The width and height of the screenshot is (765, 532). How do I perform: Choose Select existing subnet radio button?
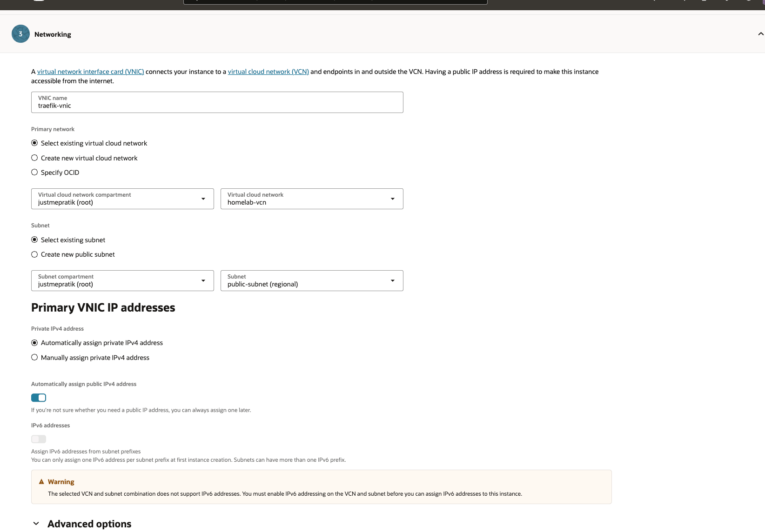coord(34,240)
